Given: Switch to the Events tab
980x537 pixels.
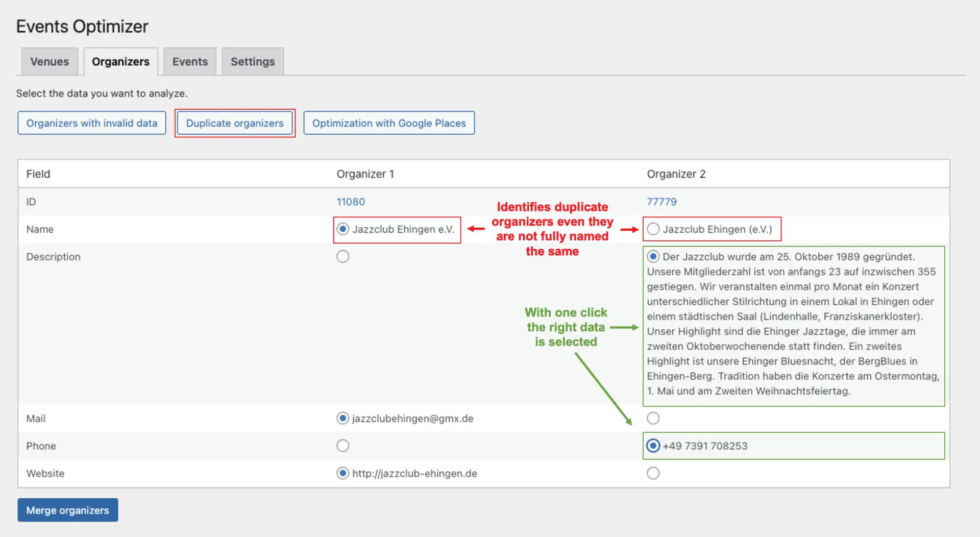Looking at the screenshot, I should (190, 62).
